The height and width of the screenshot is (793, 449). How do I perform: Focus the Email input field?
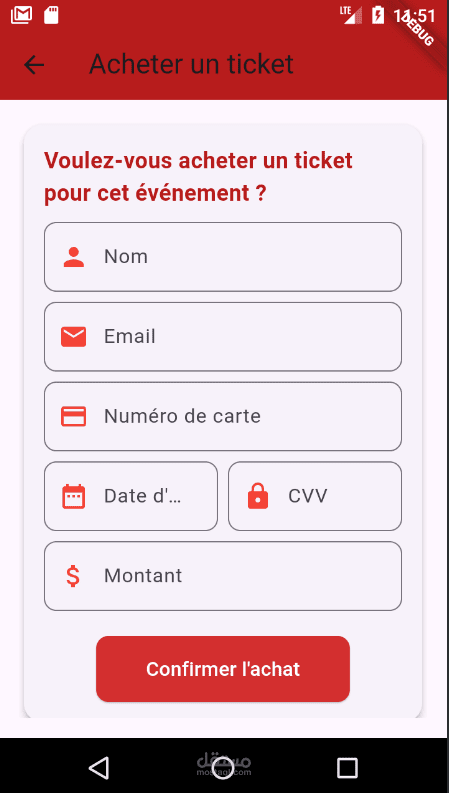coord(223,337)
